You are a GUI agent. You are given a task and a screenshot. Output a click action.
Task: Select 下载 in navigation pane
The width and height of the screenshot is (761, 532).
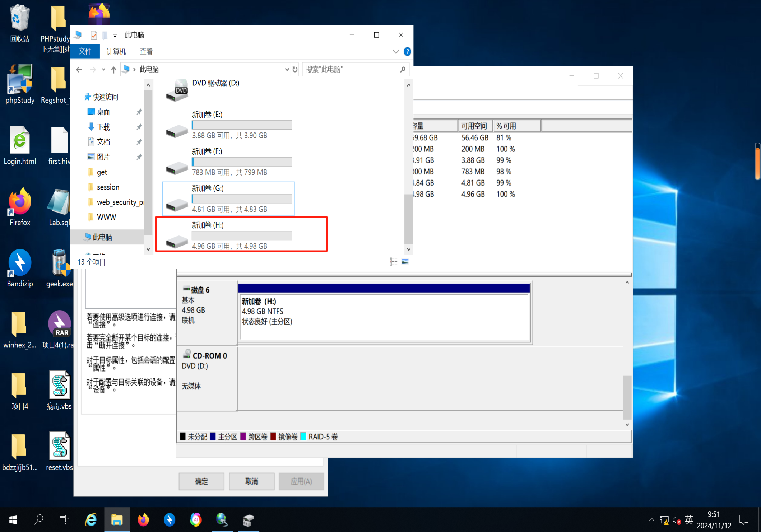pyautogui.click(x=99, y=127)
